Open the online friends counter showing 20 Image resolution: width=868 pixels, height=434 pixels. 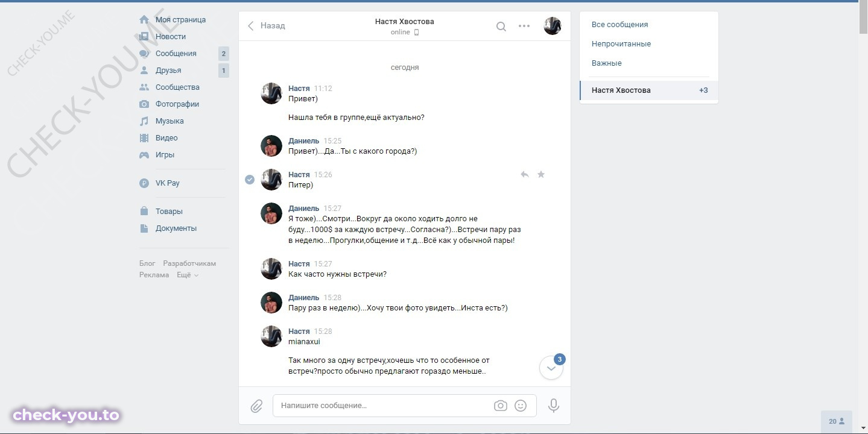coord(837,421)
